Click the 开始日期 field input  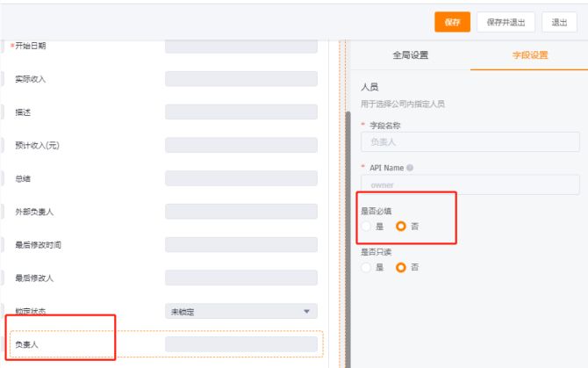tap(241, 46)
